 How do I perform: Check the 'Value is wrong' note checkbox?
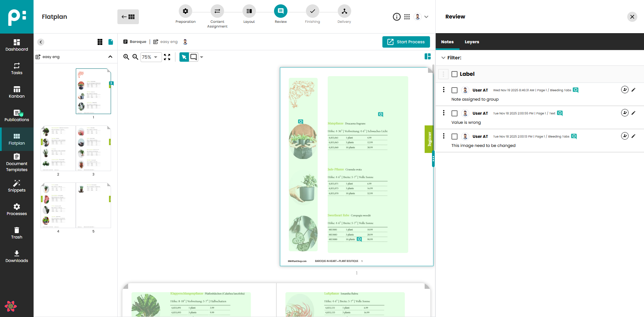454,113
